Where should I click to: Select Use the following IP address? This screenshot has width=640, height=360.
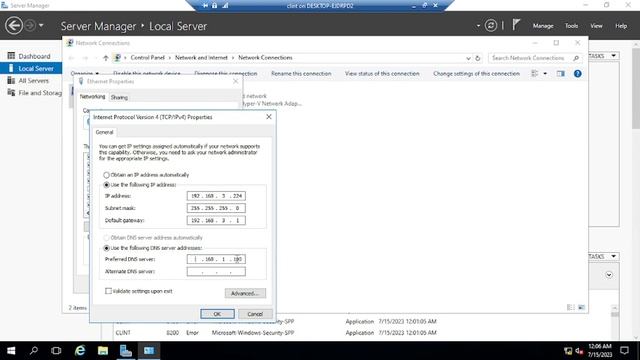point(140,185)
